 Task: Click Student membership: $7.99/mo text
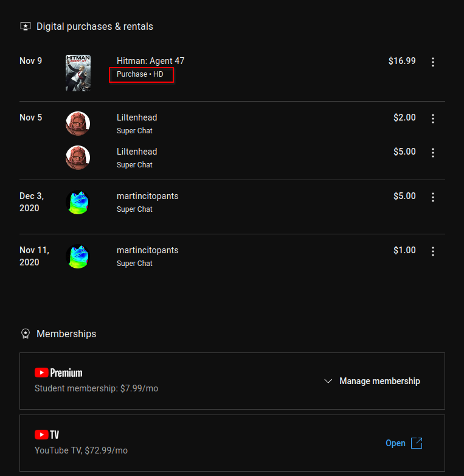click(97, 388)
